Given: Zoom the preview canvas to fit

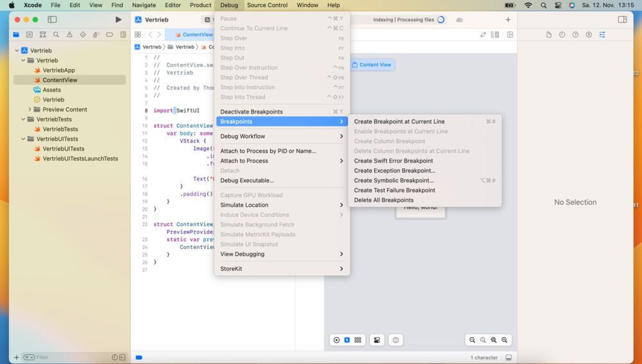Looking at the screenshot, I should tap(493, 340).
